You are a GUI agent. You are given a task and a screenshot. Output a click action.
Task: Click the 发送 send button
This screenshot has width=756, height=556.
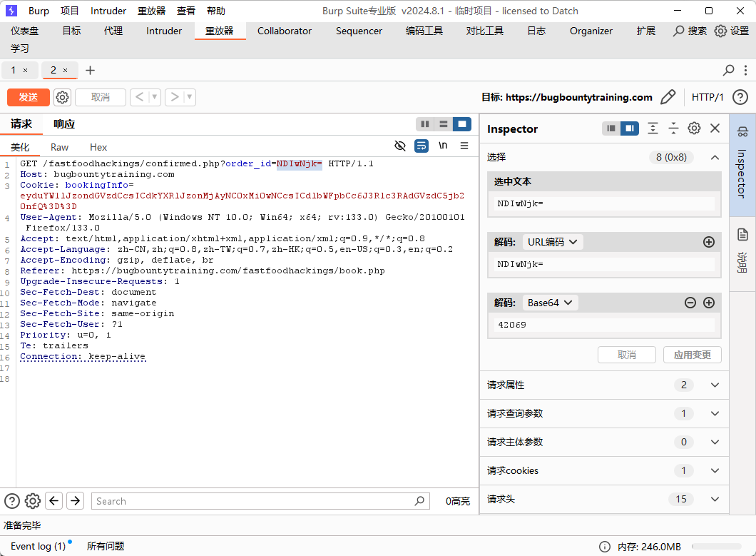(x=29, y=98)
